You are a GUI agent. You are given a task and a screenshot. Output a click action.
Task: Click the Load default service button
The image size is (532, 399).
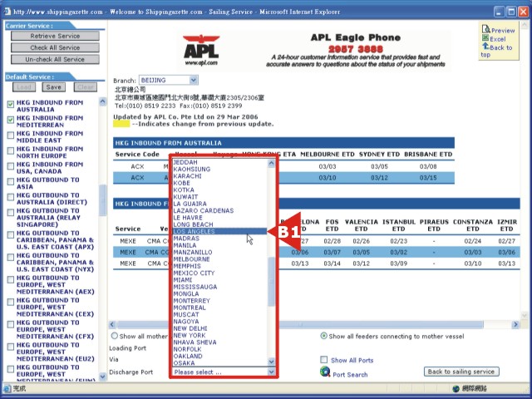pos(24,87)
